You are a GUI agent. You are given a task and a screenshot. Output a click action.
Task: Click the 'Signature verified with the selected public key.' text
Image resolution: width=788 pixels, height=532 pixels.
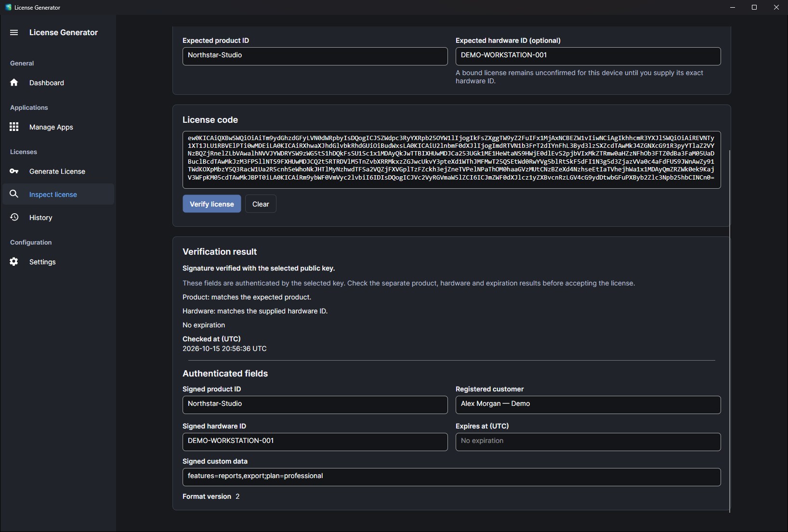point(259,268)
